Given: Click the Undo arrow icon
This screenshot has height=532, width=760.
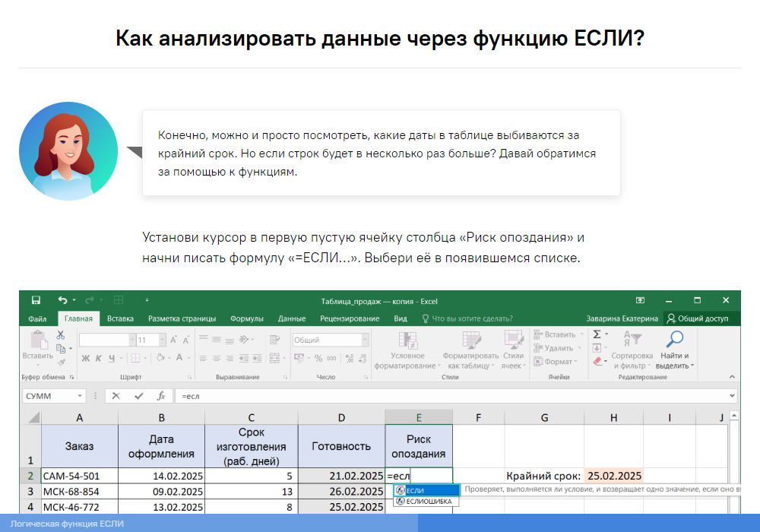Looking at the screenshot, I should click(62, 300).
